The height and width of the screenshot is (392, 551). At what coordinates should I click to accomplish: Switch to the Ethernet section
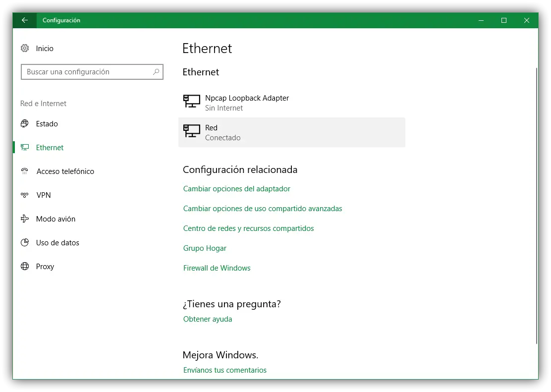[x=50, y=147]
